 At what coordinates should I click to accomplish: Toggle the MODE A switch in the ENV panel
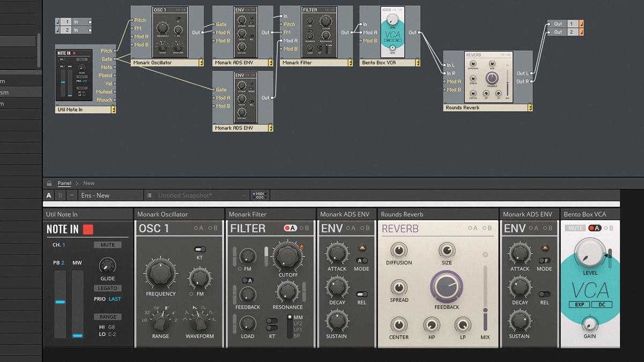point(362,261)
